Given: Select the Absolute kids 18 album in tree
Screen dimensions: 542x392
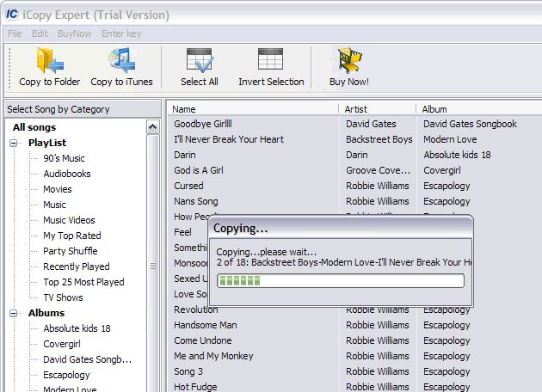Looking at the screenshot, I should (x=77, y=328).
